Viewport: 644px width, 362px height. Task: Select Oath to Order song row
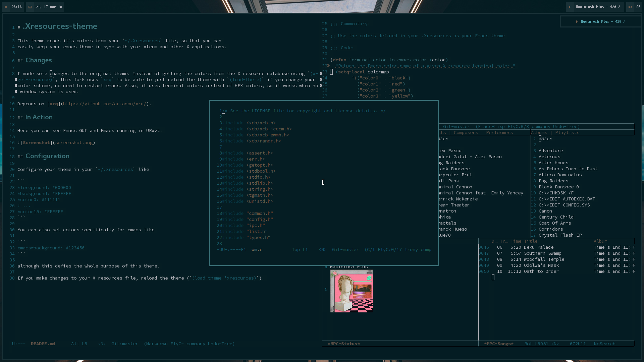(541, 271)
